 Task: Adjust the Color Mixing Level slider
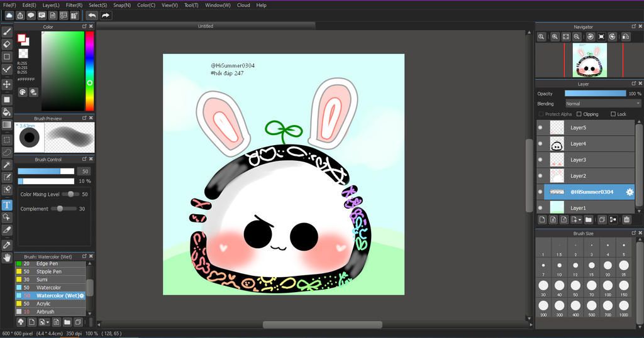tap(70, 194)
